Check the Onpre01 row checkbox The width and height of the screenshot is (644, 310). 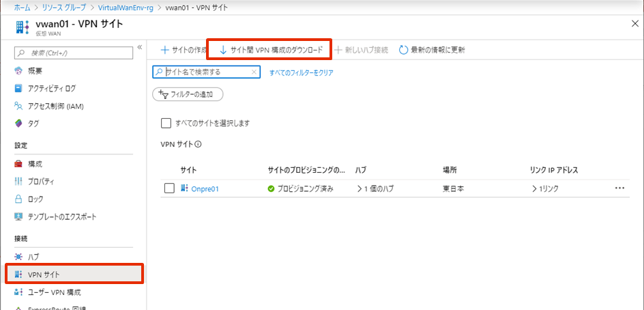coord(169,188)
